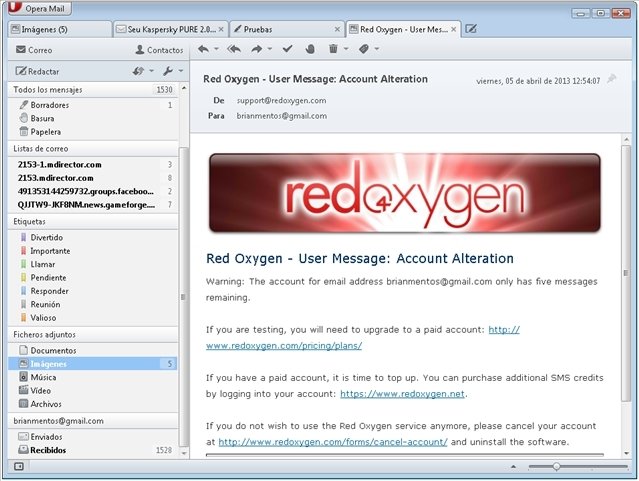The height and width of the screenshot is (481, 639).
Task: Close the Pruebas tab
Action: pyautogui.click(x=337, y=29)
